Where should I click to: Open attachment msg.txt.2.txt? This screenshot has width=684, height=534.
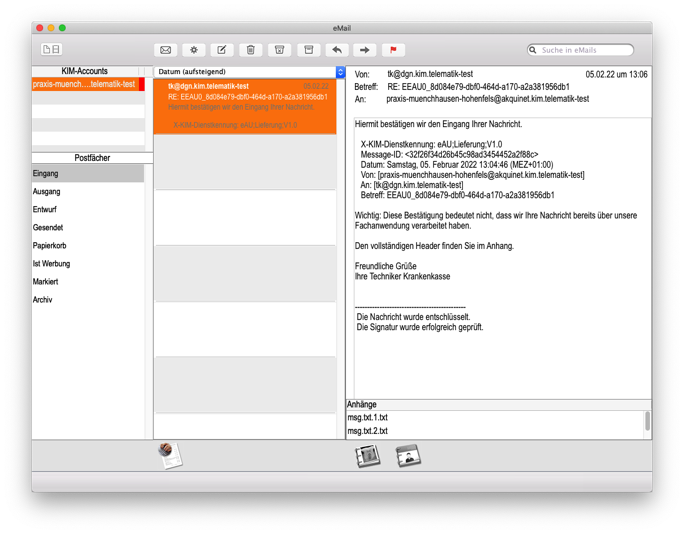click(x=368, y=431)
